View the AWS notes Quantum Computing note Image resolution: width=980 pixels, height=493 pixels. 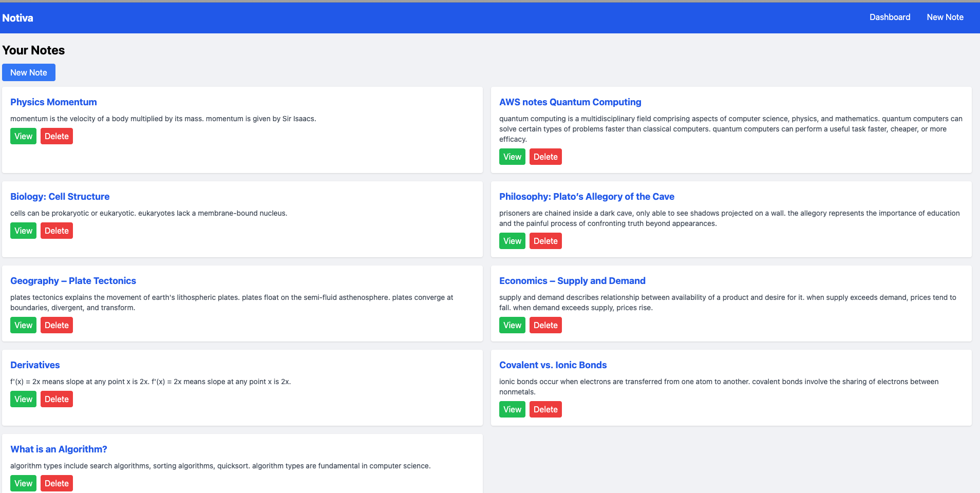512,157
